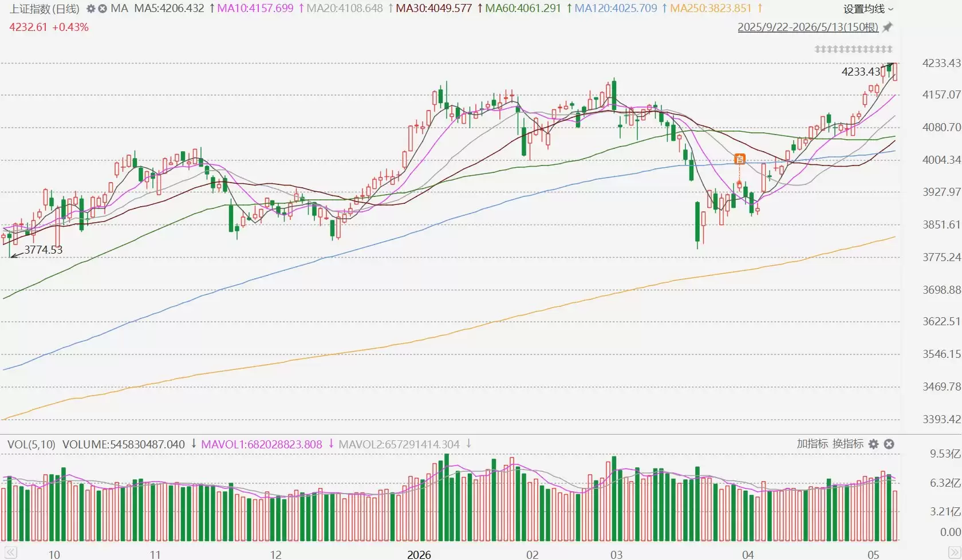The width and height of the screenshot is (962, 560).
Task: Click 换指标 to switch indicator
Action: [847, 444]
